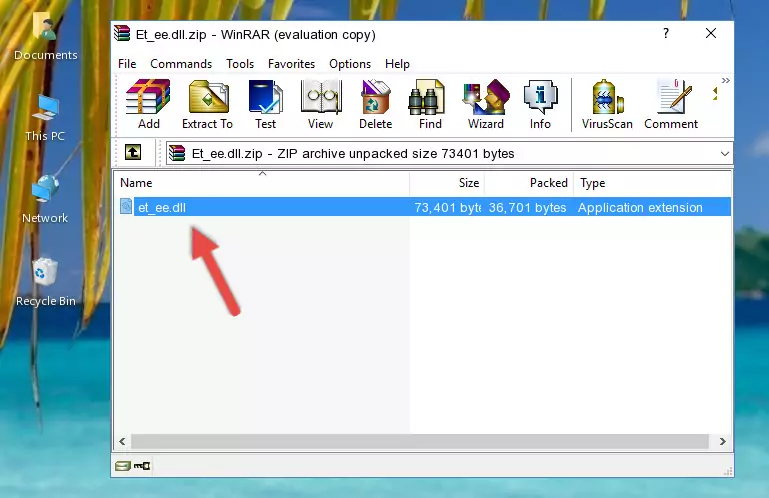The image size is (769, 498).
Task: Select the Network desktop icon
Action: point(45,200)
